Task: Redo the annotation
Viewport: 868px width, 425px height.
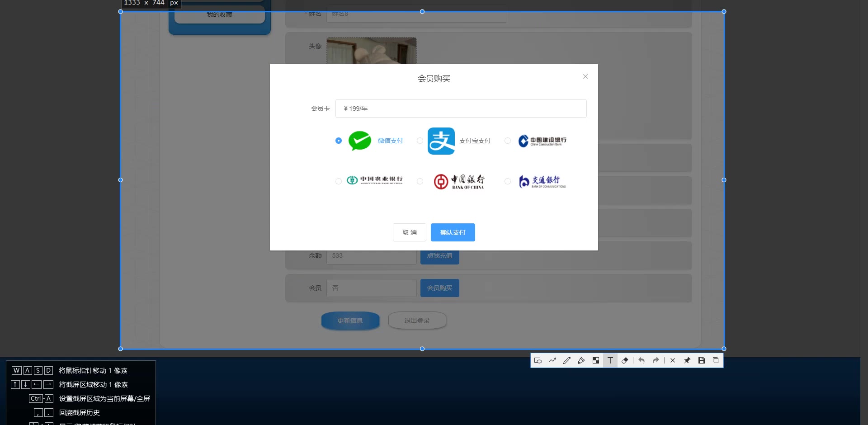Action: [x=656, y=360]
